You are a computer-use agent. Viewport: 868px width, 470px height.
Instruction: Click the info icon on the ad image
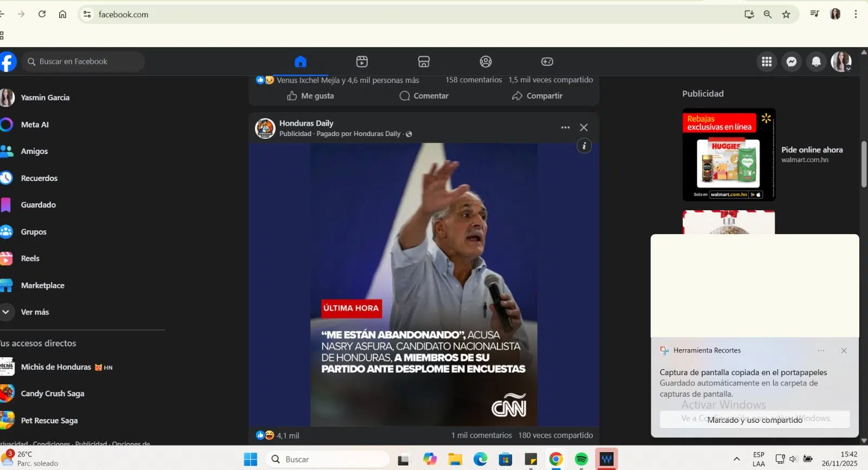(x=584, y=146)
